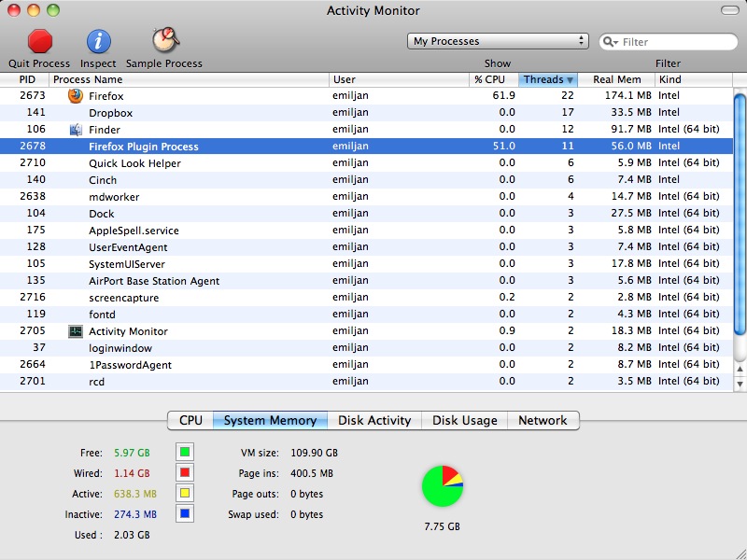Select the UserEventAgent process

[366, 246]
